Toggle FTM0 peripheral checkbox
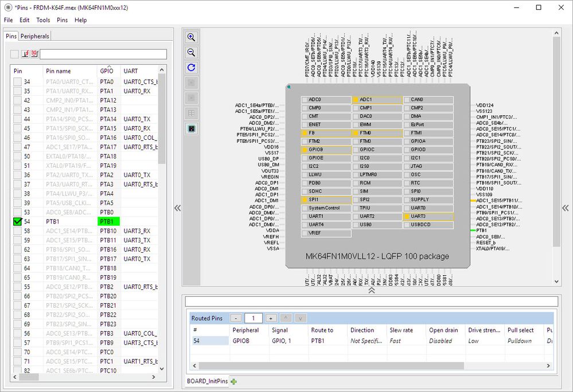This screenshot has width=573, height=392. pyautogui.click(x=356, y=133)
